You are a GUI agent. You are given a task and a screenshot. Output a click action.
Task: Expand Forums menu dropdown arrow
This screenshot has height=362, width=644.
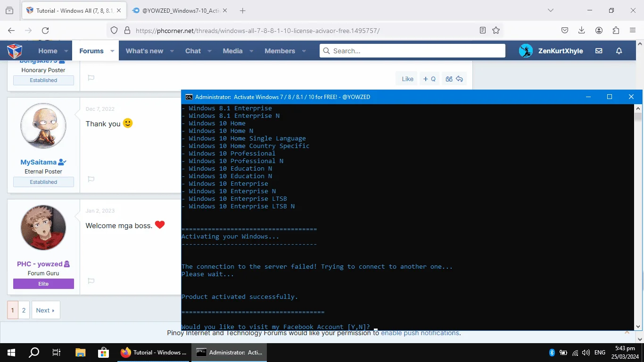coord(112,51)
